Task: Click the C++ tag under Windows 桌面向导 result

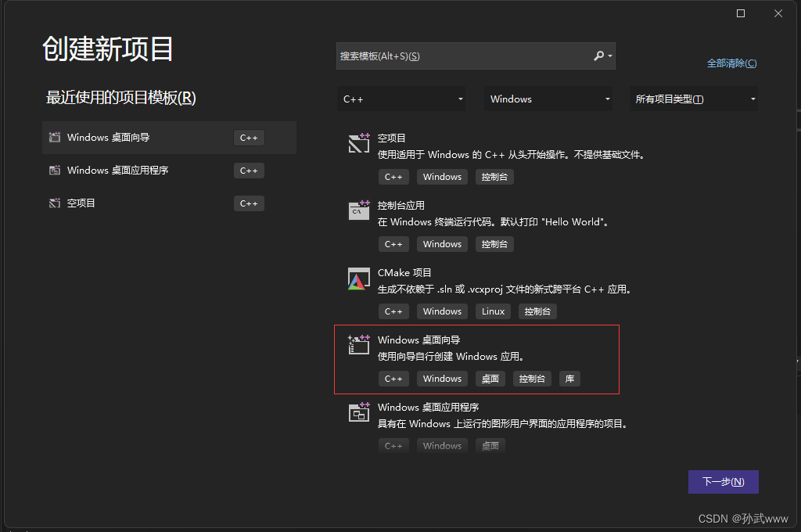Action: pyautogui.click(x=393, y=379)
